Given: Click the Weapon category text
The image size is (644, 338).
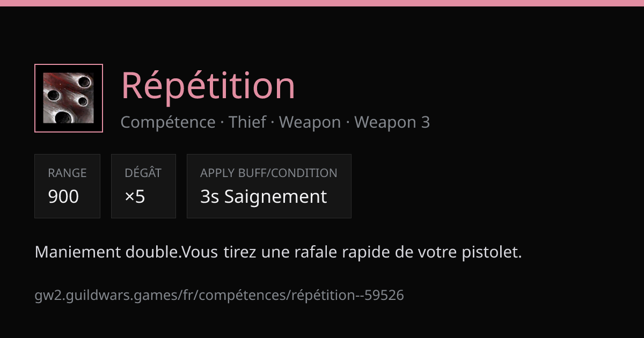Looking at the screenshot, I should click(x=310, y=122).
